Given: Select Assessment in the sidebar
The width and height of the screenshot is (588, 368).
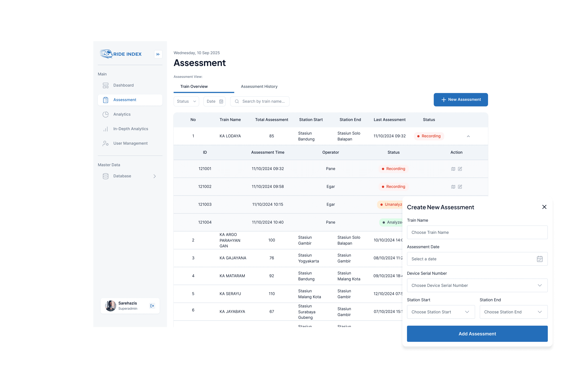Looking at the screenshot, I should click(130, 100).
